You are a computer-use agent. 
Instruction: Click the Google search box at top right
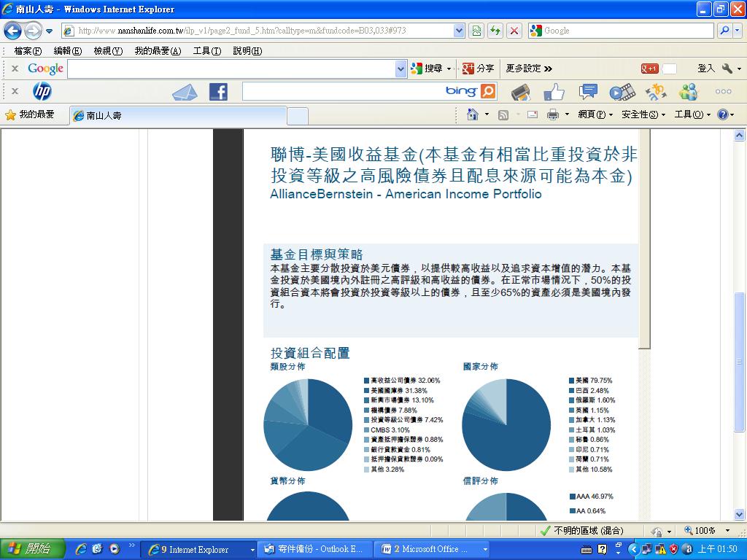coord(627,31)
